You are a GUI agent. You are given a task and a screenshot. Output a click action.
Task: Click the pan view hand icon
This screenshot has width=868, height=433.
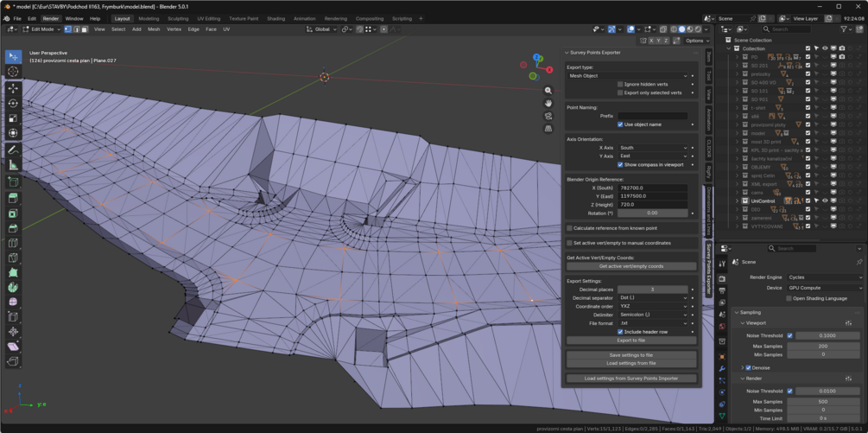click(x=548, y=103)
